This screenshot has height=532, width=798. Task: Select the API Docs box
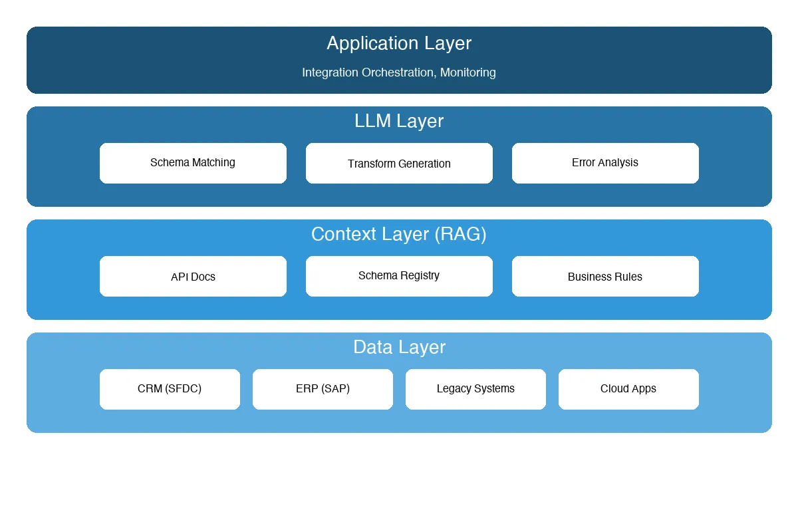point(193,276)
